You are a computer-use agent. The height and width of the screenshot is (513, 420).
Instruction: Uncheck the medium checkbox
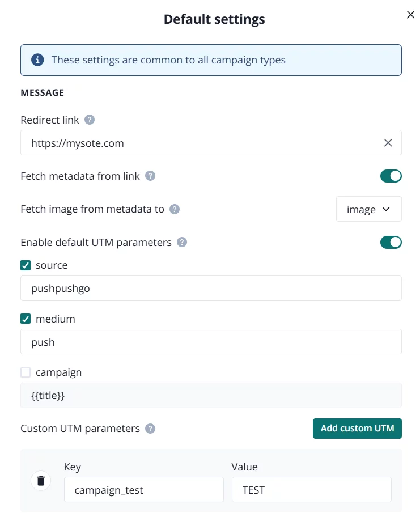click(25, 319)
